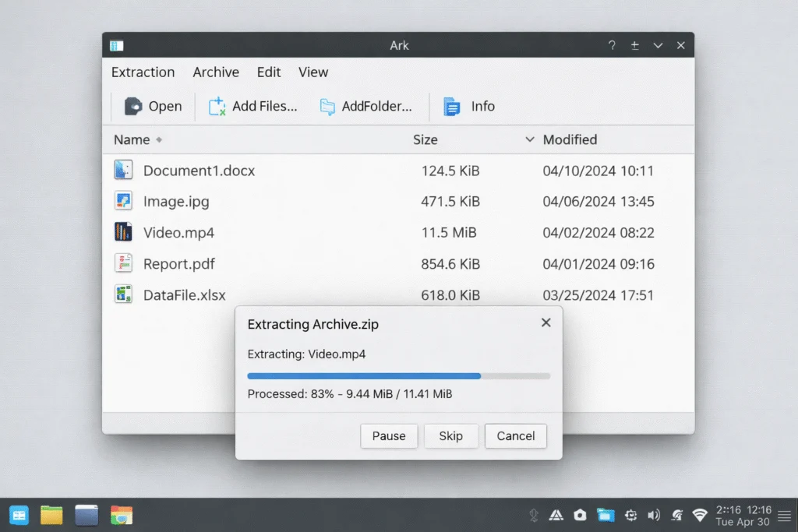The width and height of the screenshot is (798, 532).
Task: Skip extracting the current file
Action: 451,436
